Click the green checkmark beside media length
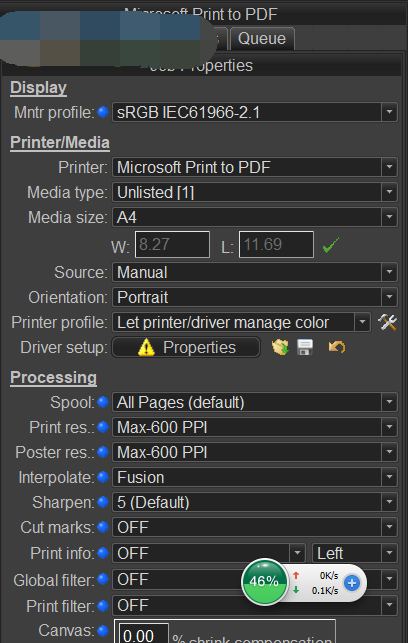This screenshot has width=408, height=643. (331, 245)
